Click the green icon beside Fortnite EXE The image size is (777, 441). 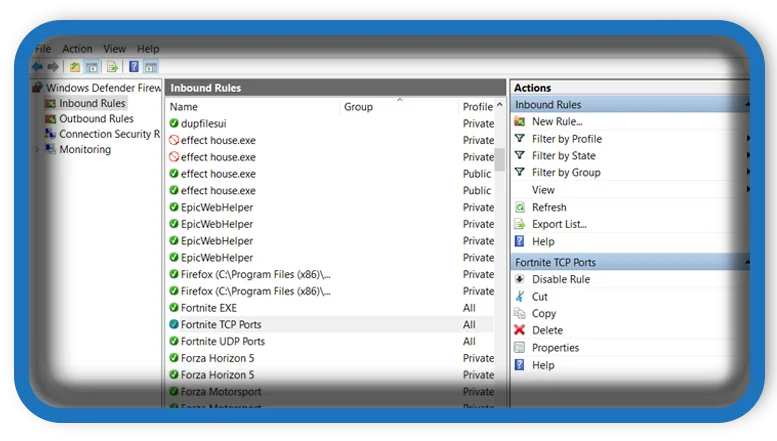click(x=174, y=307)
